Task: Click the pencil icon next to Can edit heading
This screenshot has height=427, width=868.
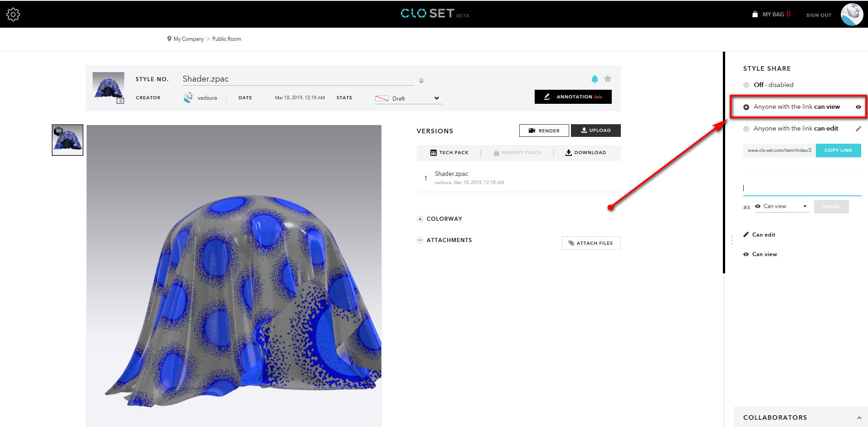Action: coord(746,234)
